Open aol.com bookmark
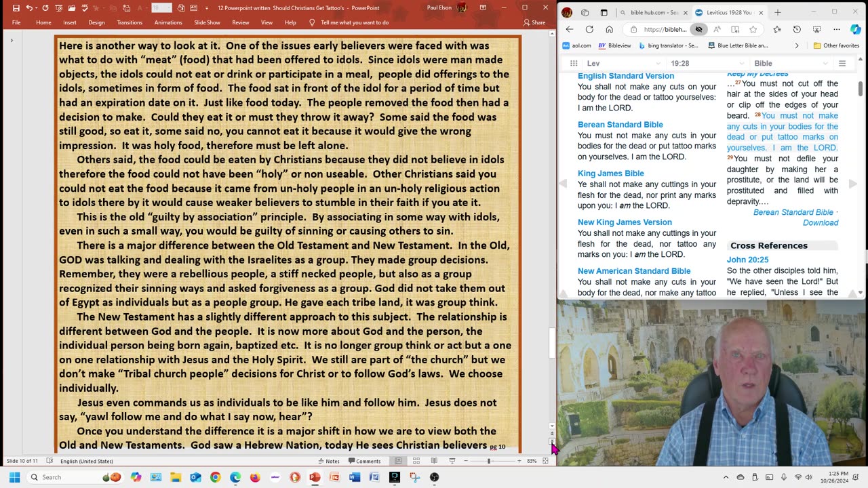The image size is (868, 488). click(x=576, y=45)
